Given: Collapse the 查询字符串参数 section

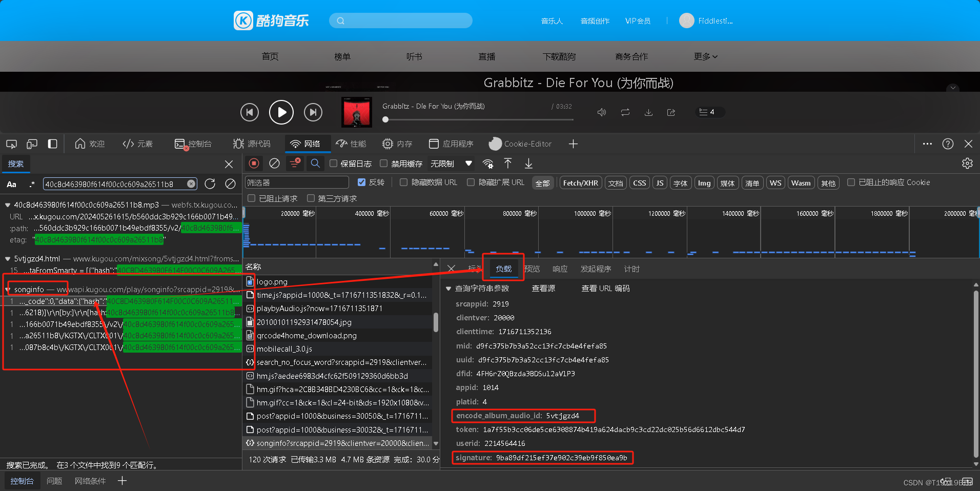Looking at the screenshot, I should [448, 289].
